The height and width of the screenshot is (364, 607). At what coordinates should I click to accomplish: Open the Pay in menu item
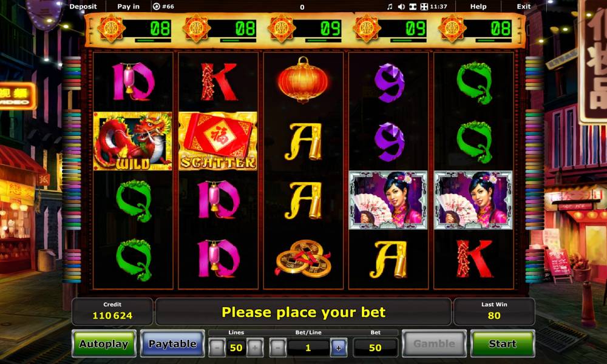pyautogui.click(x=128, y=7)
